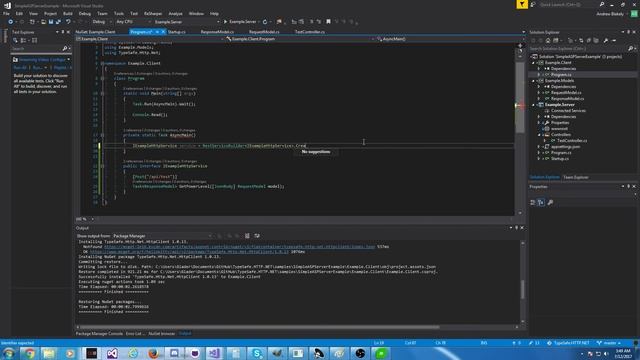Collapse the Example.Client project node
The image size is (640, 360).
pyautogui.click(x=533, y=63)
